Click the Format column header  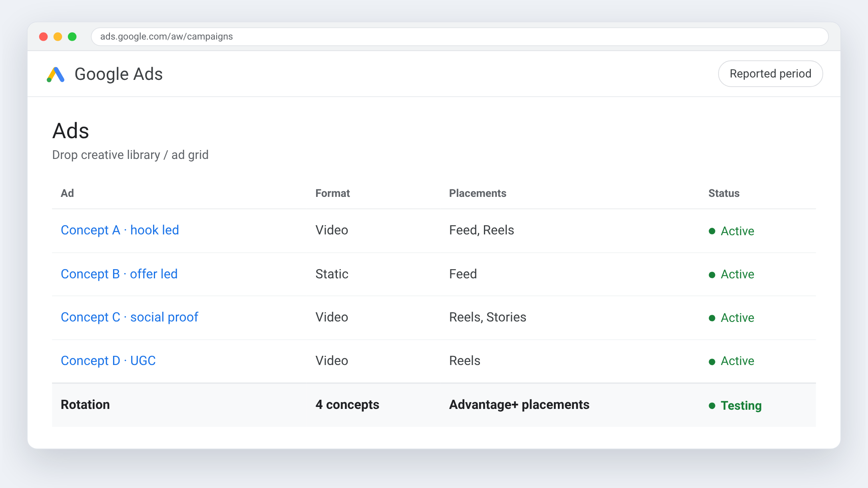(x=332, y=193)
